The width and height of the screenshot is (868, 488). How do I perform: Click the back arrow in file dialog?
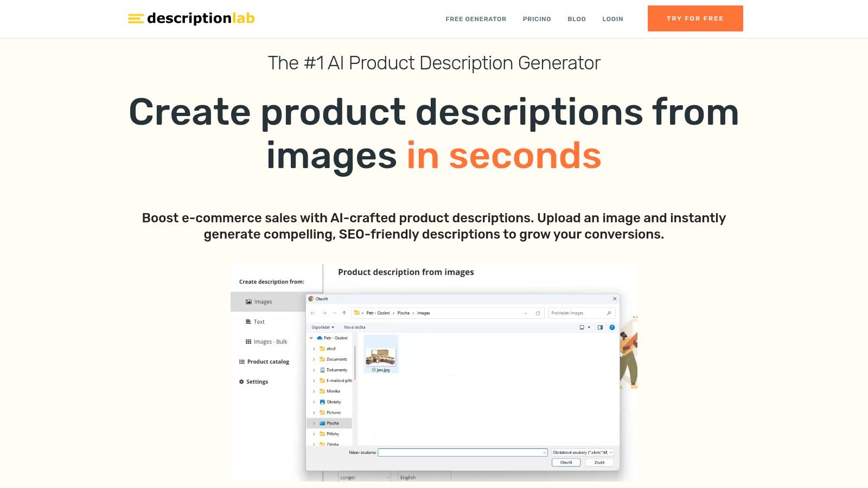[x=313, y=313]
